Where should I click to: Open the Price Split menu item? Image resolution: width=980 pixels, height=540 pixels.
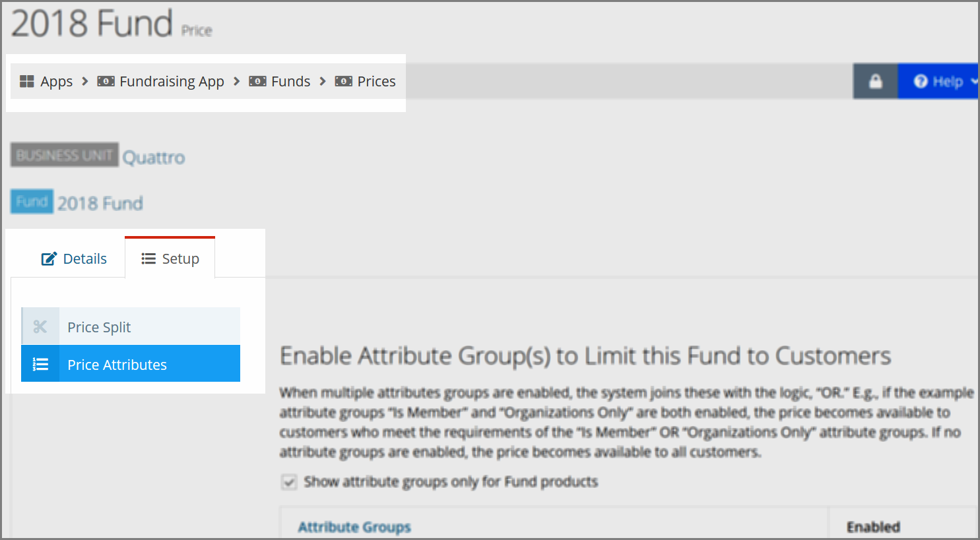point(131,326)
